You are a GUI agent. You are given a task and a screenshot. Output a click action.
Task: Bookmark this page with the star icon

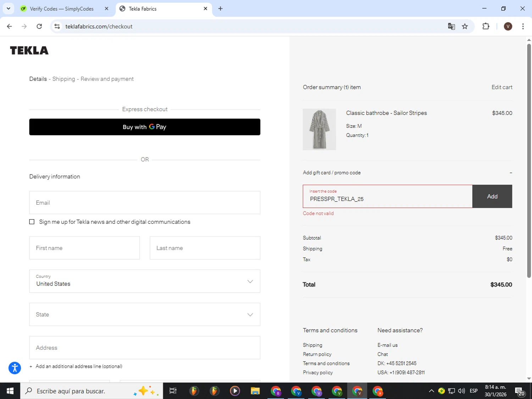[x=465, y=26]
